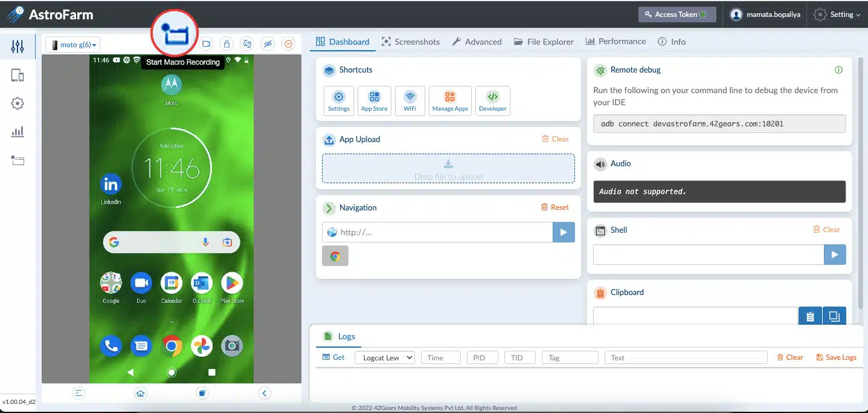Expand the moto g(6) device dropdown
This screenshot has height=413, width=868.
point(73,45)
